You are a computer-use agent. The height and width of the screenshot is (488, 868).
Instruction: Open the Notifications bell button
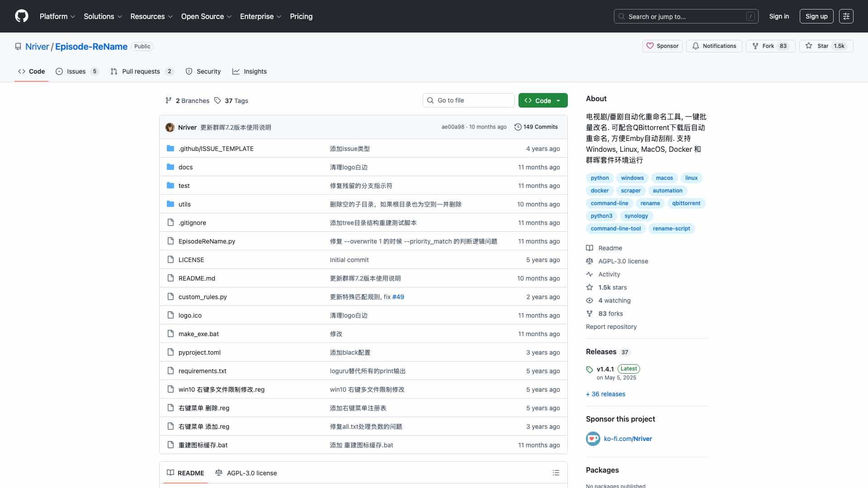714,46
